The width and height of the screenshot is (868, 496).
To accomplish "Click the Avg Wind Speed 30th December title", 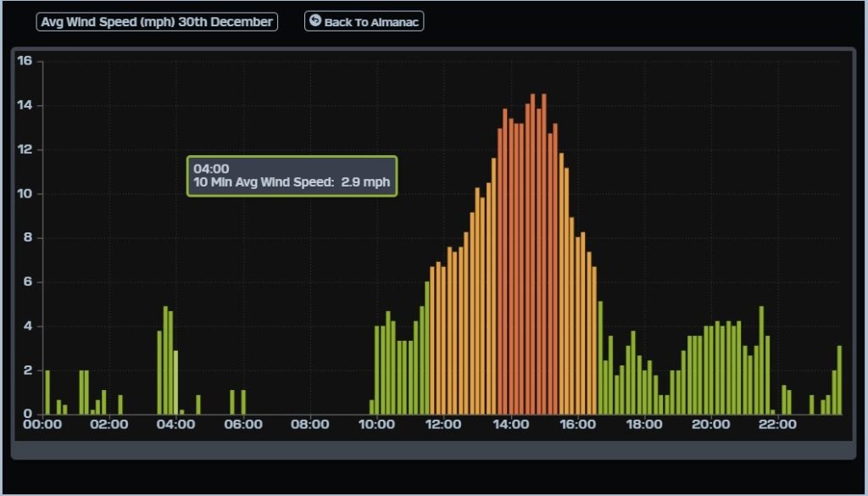I will pos(157,21).
